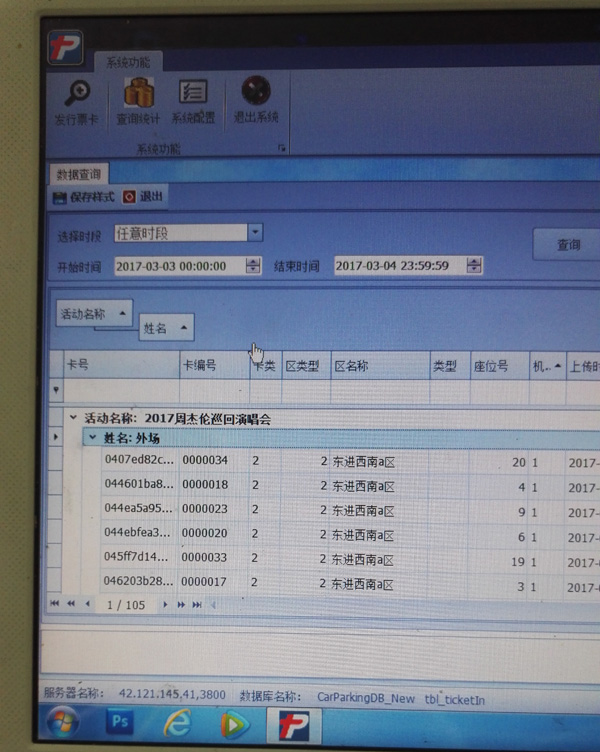Screen dimensions: 600x752
Task: Collapse the 姓名: 外场 group row
Action: click(92, 438)
